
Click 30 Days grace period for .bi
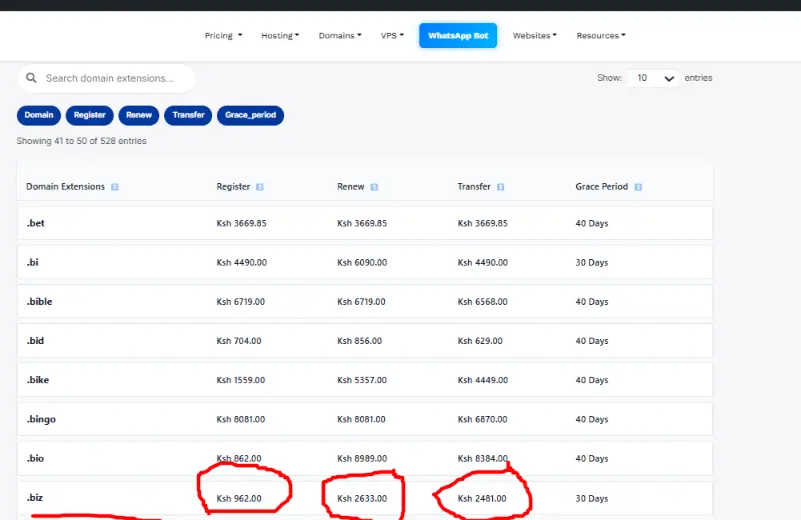click(x=592, y=263)
